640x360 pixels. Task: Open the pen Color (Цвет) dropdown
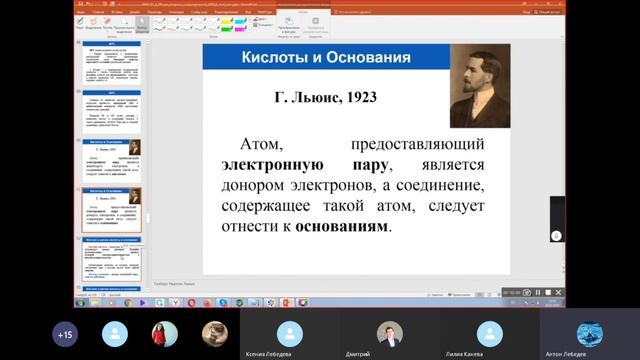pos(260,19)
